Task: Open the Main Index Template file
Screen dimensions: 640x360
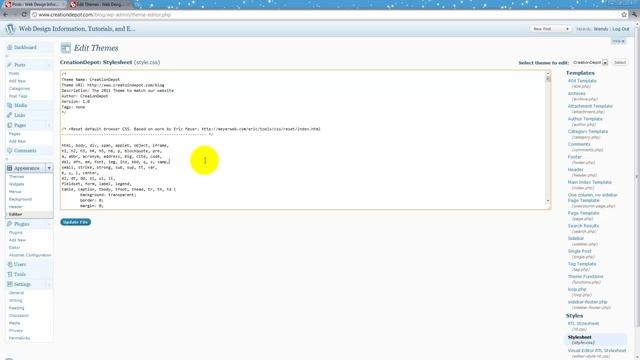Action: tap(589, 182)
